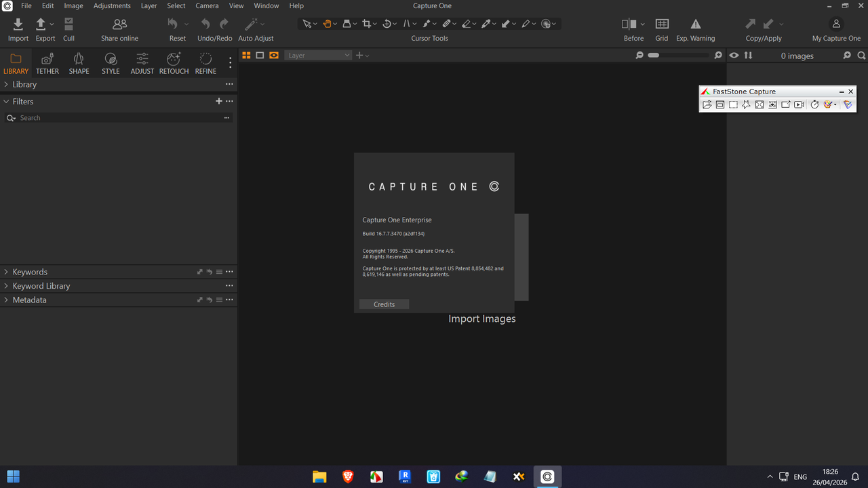Open Keyword Library panel options menu
The image size is (868, 488).
229,286
